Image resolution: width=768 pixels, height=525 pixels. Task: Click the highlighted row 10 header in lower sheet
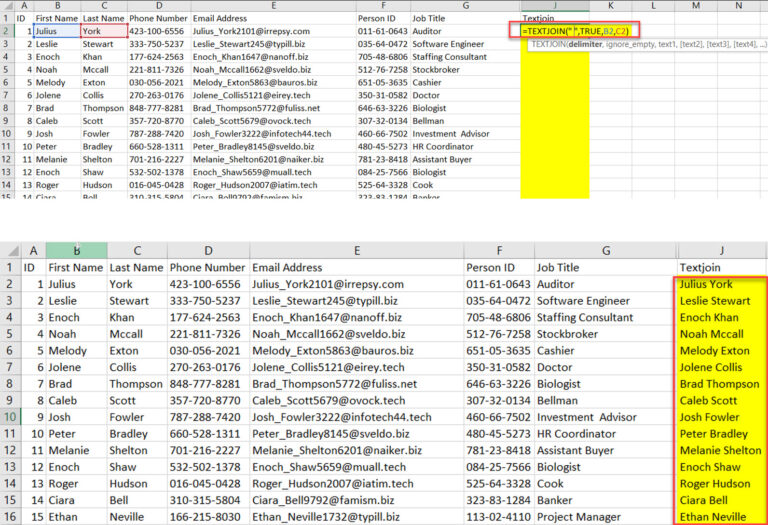click(x=10, y=417)
